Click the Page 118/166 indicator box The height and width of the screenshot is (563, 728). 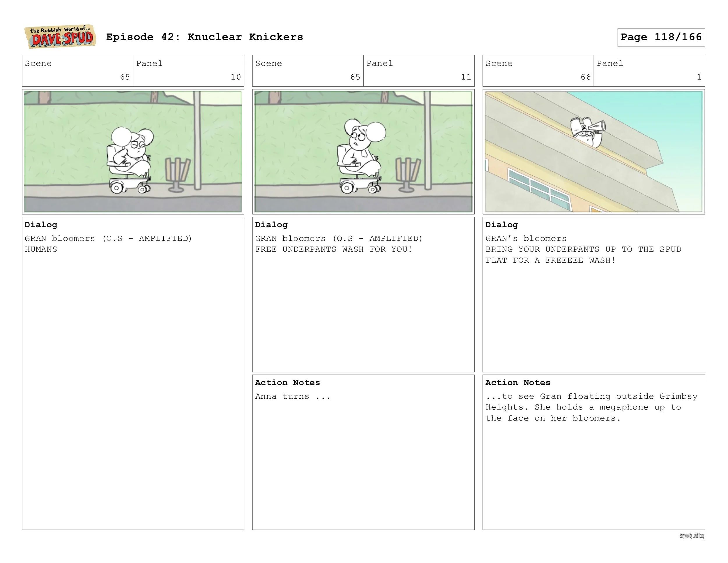point(661,37)
